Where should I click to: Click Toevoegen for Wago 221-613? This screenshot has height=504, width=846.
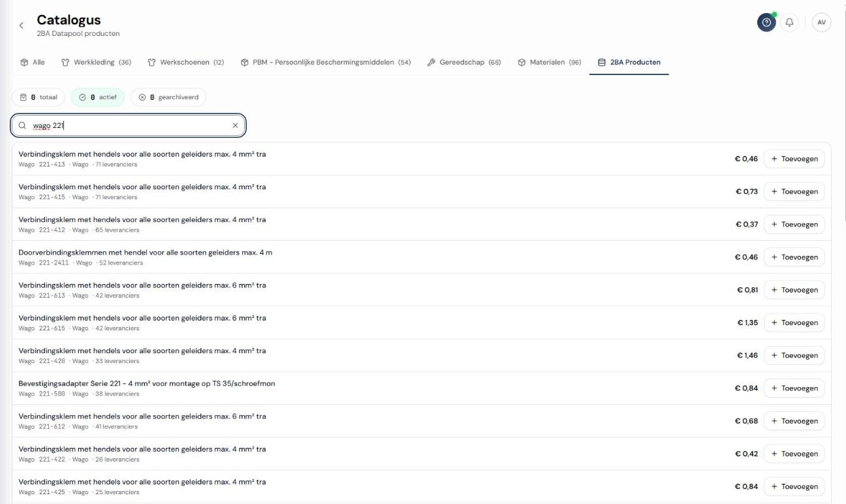pos(794,290)
